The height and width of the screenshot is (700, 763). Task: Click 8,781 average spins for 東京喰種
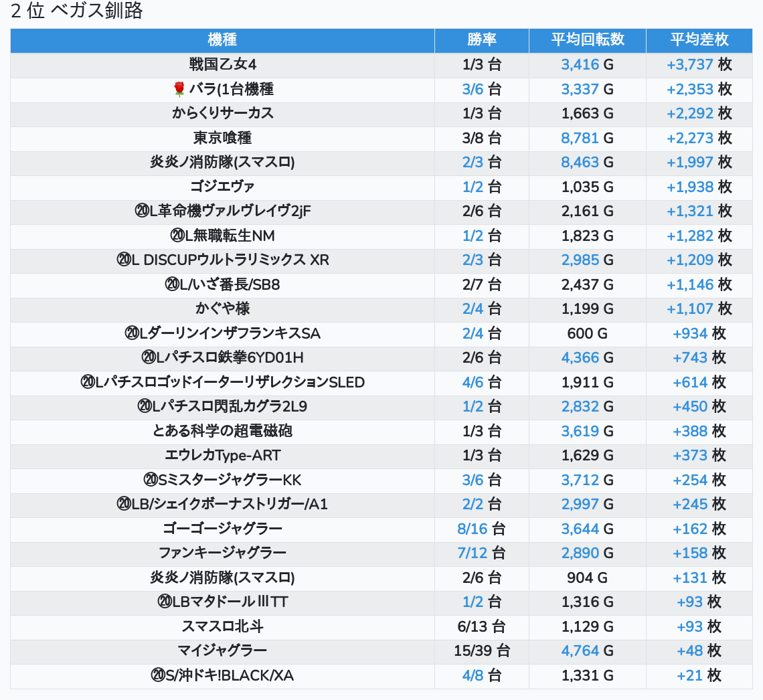pyautogui.click(x=580, y=138)
